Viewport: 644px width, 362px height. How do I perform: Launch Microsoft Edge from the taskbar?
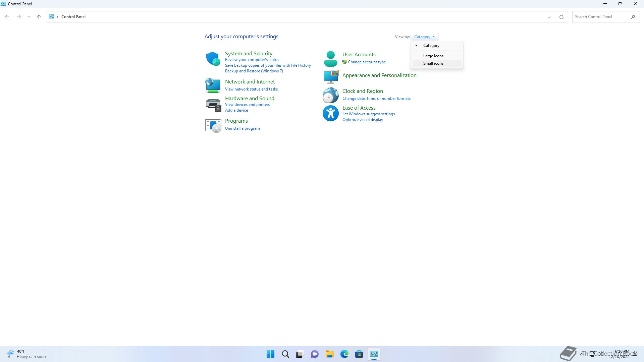[344, 354]
